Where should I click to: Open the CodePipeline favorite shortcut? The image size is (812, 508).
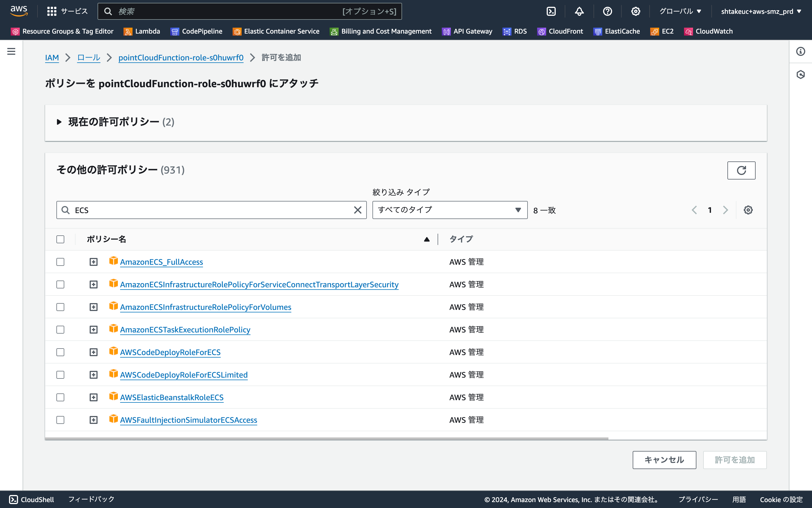point(197,31)
